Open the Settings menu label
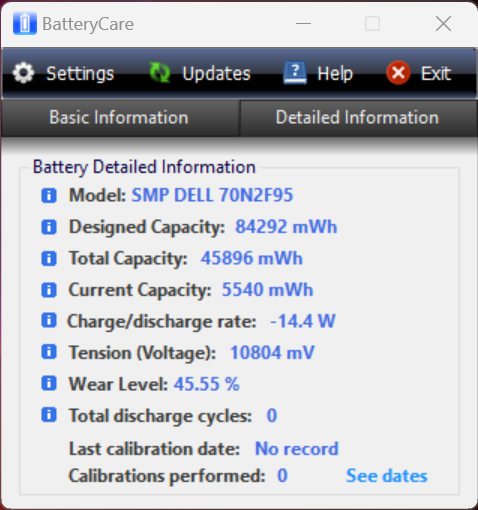 point(80,73)
